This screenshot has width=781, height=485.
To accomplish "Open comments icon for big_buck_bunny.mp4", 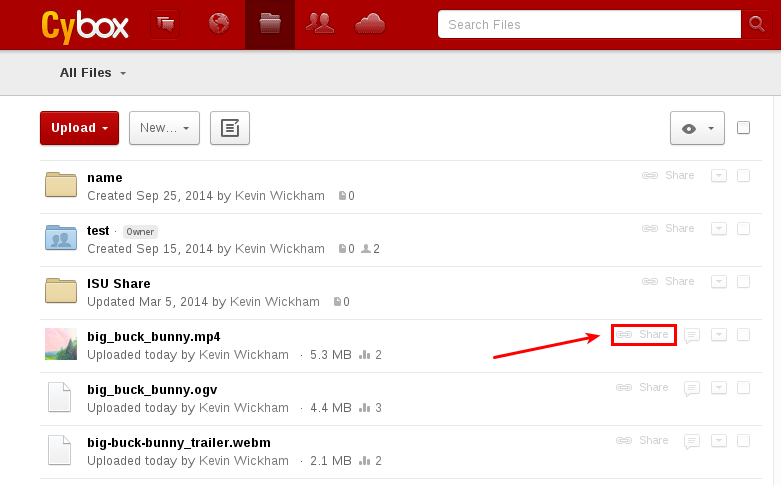I will click(692, 336).
